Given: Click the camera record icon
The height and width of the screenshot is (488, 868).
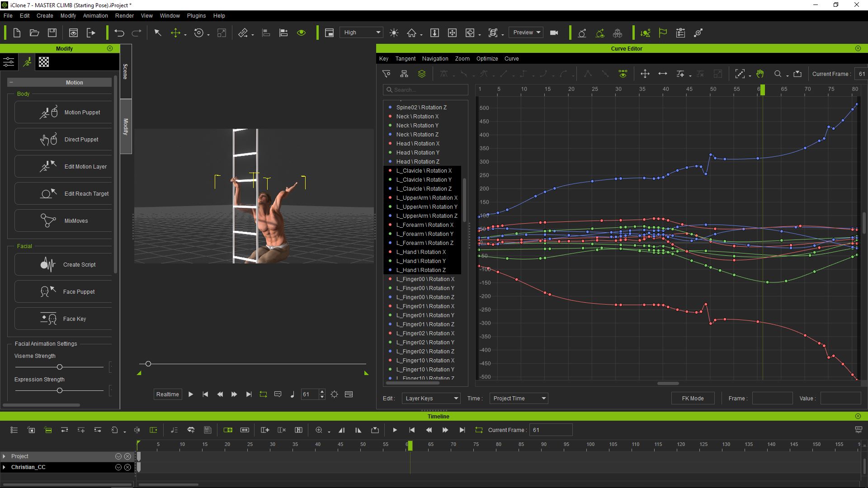Looking at the screenshot, I should pyautogui.click(x=554, y=33).
